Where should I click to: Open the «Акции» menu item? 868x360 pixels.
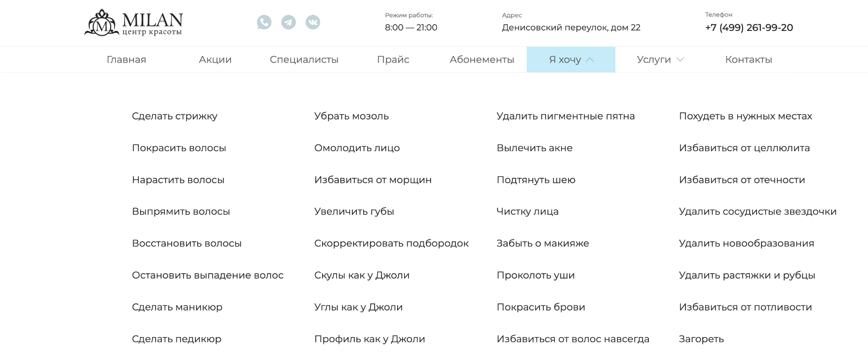point(214,59)
